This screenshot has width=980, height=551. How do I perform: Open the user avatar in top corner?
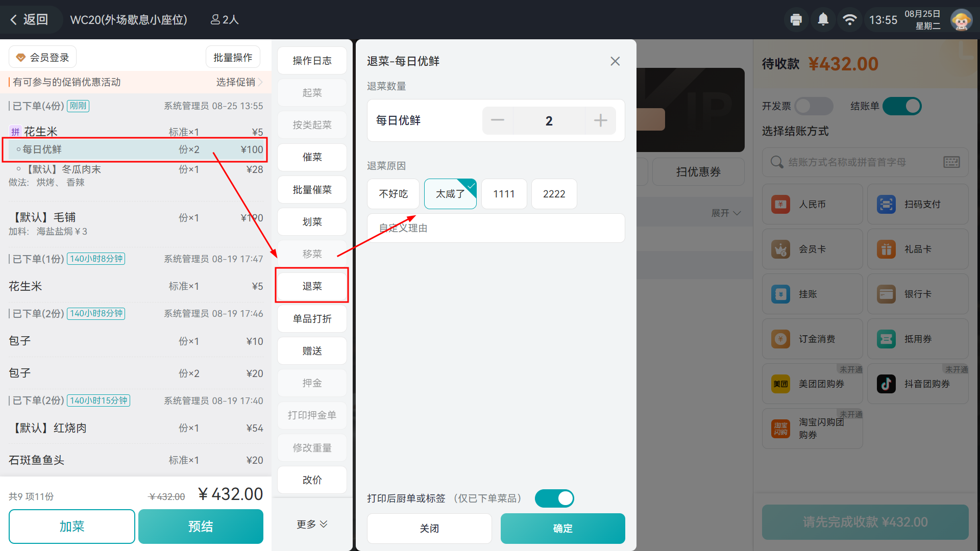pos(961,20)
